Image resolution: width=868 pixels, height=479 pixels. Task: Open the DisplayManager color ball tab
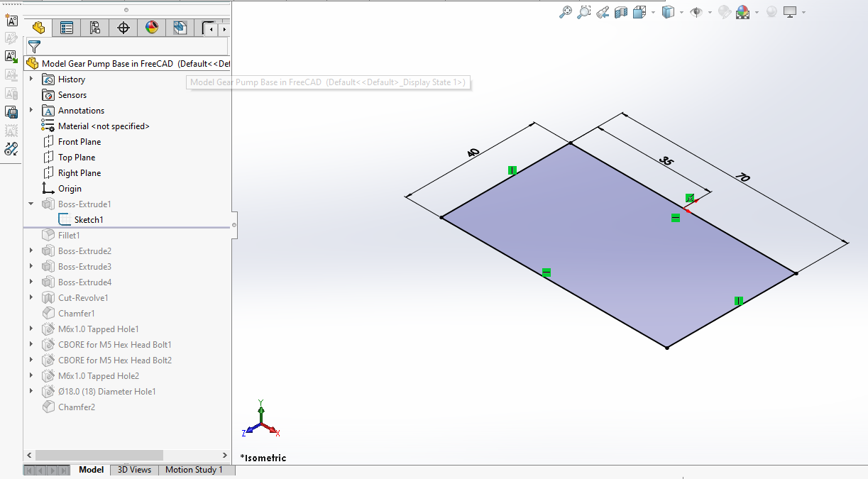151,28
